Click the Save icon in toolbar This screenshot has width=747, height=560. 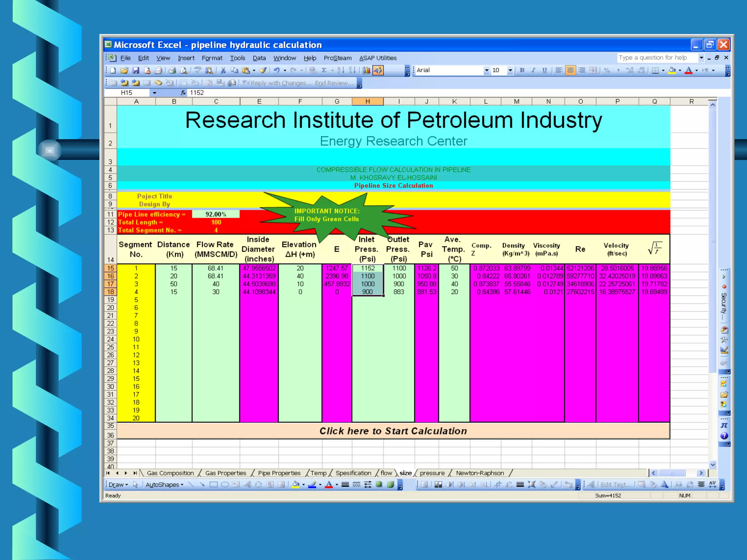136,70
